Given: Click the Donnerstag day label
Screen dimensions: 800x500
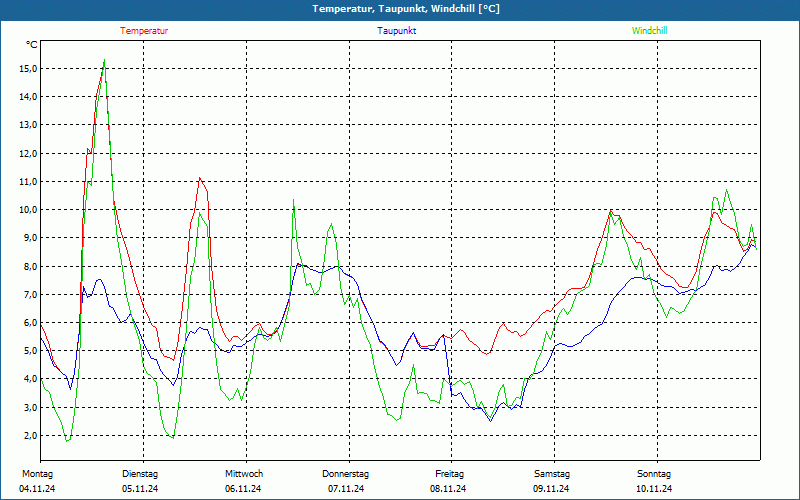Looking at the screenshot, I should 345,473.
